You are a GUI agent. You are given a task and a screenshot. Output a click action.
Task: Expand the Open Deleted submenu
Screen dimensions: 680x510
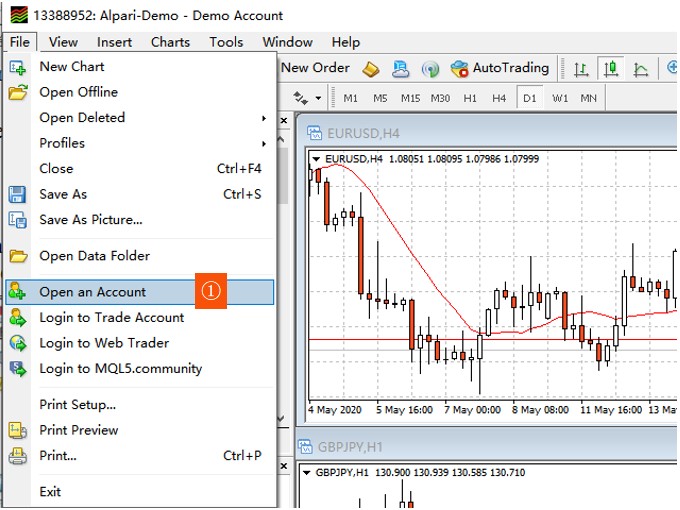click(140, 118)
